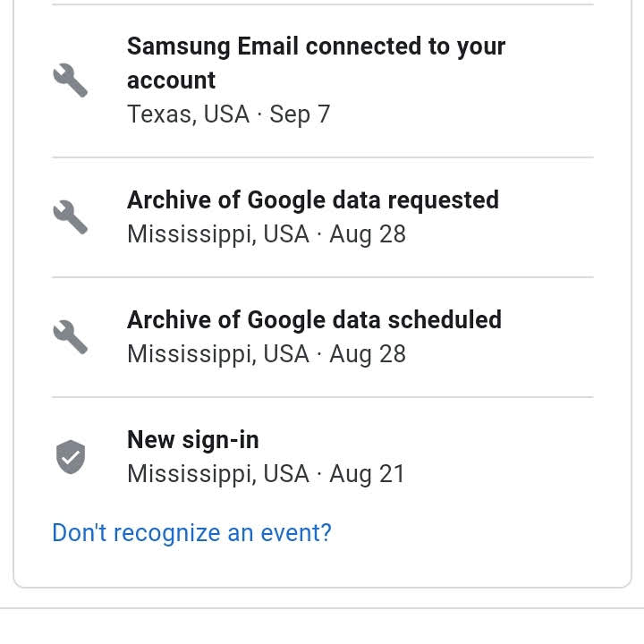Screen dimensions: 644x644
Task: Click Aug 28 under Archive data requested
Action: point(368,234)
